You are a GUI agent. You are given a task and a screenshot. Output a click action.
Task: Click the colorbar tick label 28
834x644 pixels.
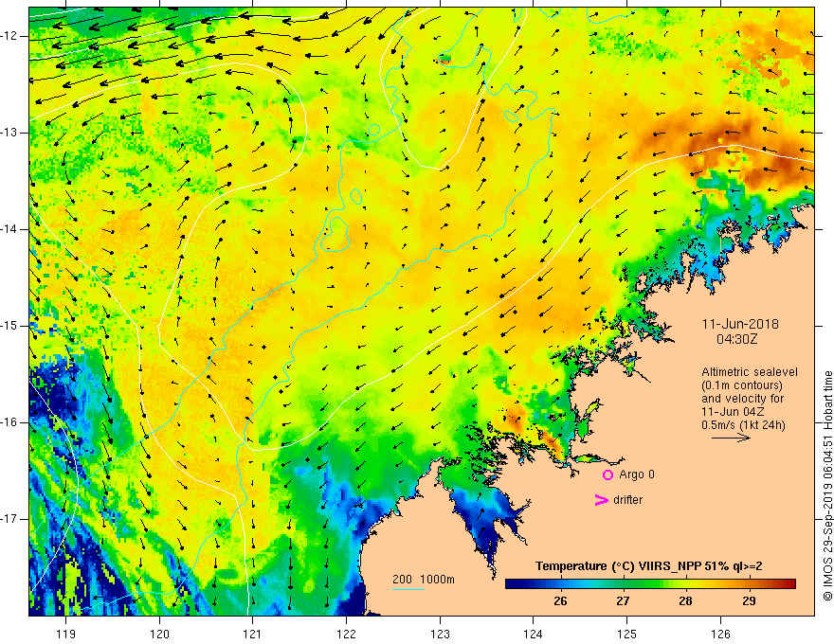tap(685, 601)
